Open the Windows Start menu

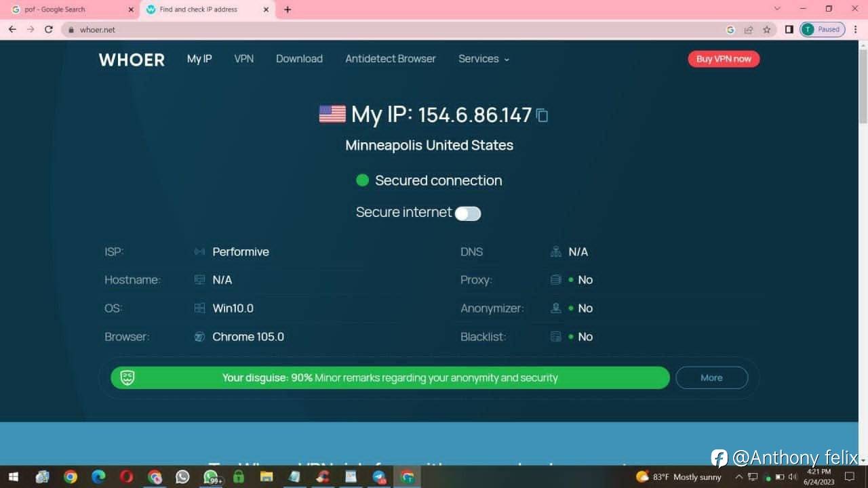click(13, 477)
